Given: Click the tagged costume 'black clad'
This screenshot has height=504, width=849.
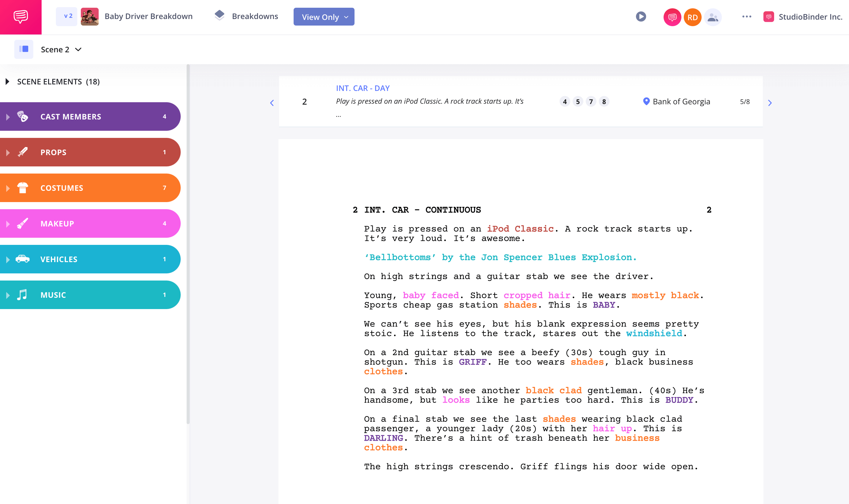Looking at the screenshot, I should (x=554, y=390).
